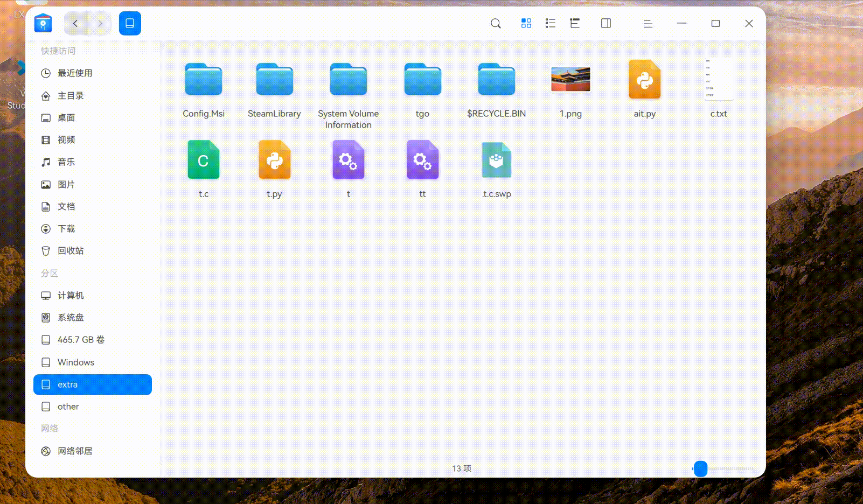863x504 pixels.
Task: Open the other partition
Action: 93,407
